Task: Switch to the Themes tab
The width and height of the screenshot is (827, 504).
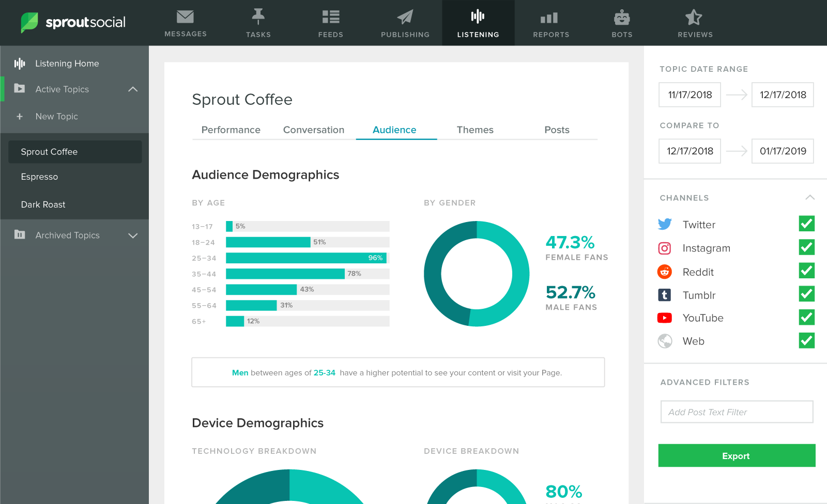Action: [x=475, y=130]
